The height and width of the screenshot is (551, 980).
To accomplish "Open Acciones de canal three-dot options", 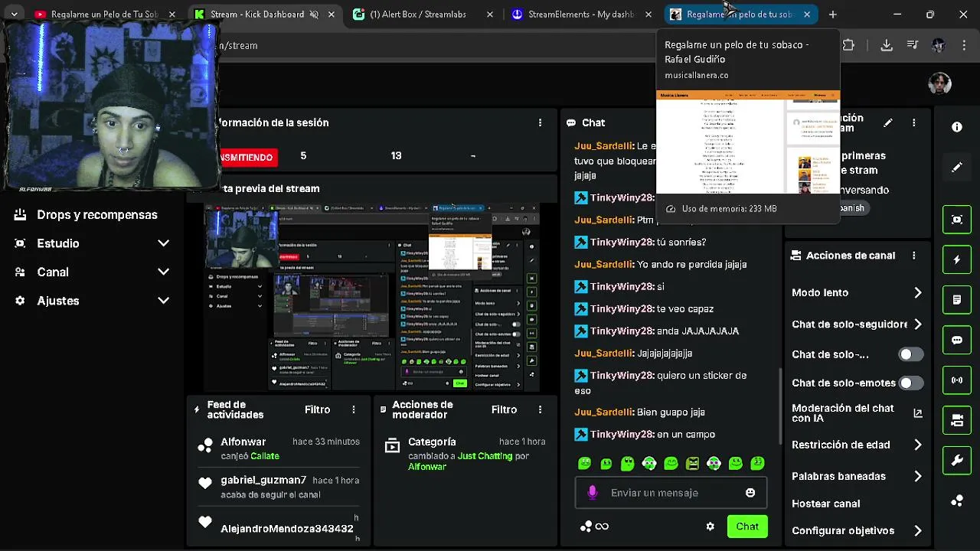I will tap(913, 256).
